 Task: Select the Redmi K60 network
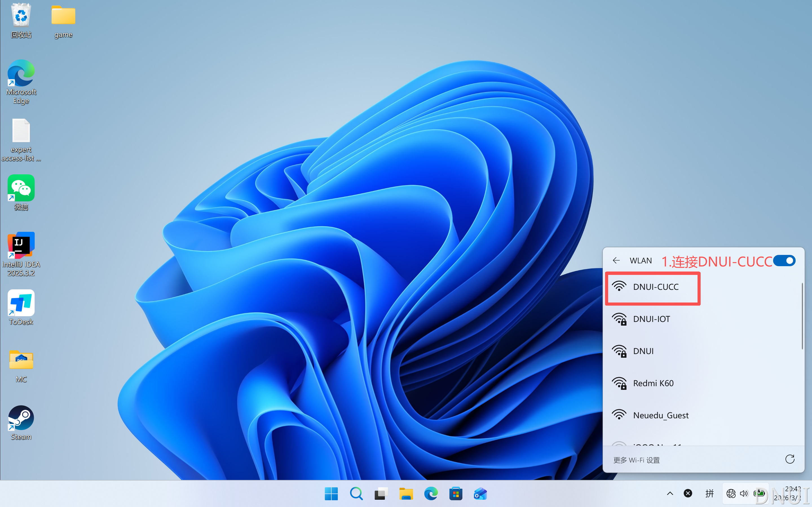(653, 383)
